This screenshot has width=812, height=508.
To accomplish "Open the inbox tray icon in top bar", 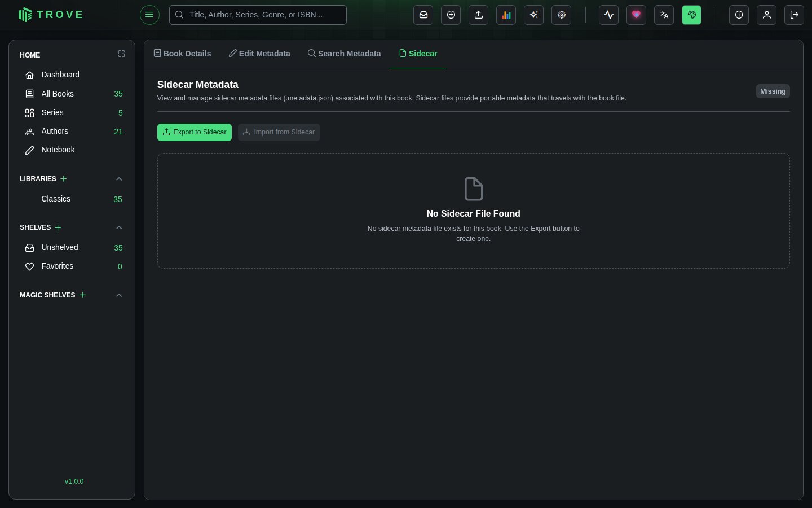I will (423, 15).
